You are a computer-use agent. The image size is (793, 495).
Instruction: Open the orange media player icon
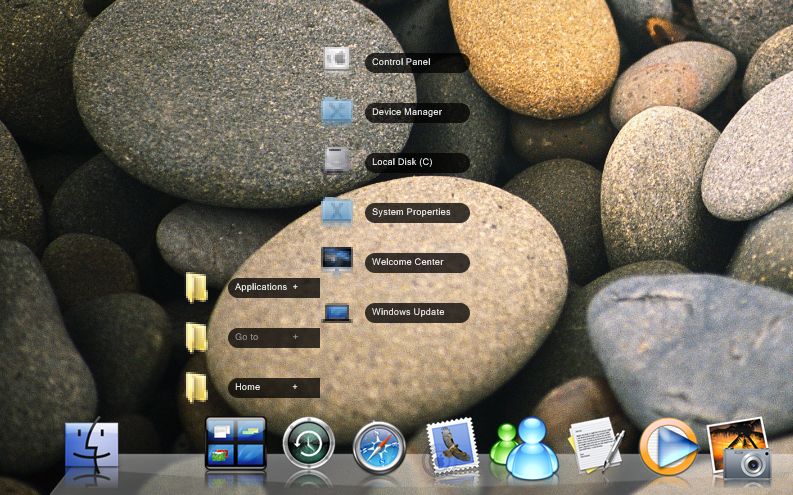669,447
